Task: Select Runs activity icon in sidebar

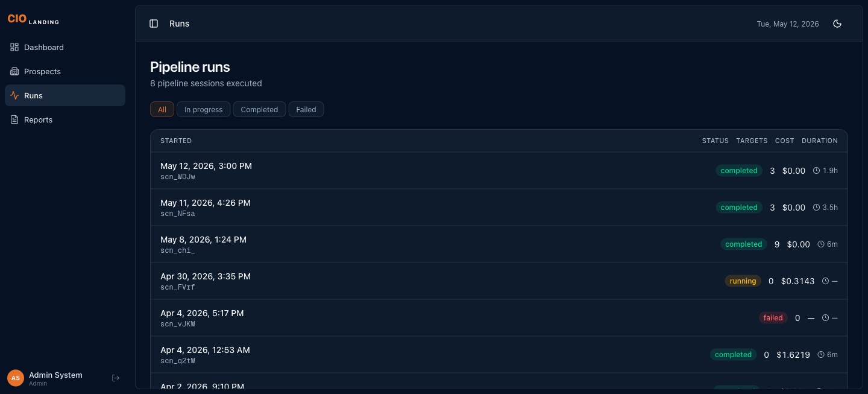Action: (14, 95)
